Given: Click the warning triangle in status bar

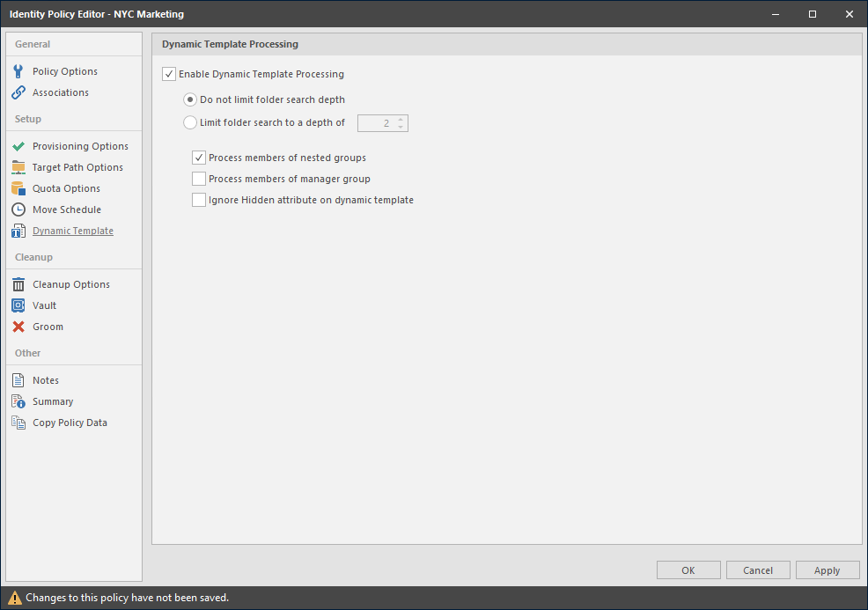Looking at the screenshot, I should pyautogui.click(x=14, y=598).
